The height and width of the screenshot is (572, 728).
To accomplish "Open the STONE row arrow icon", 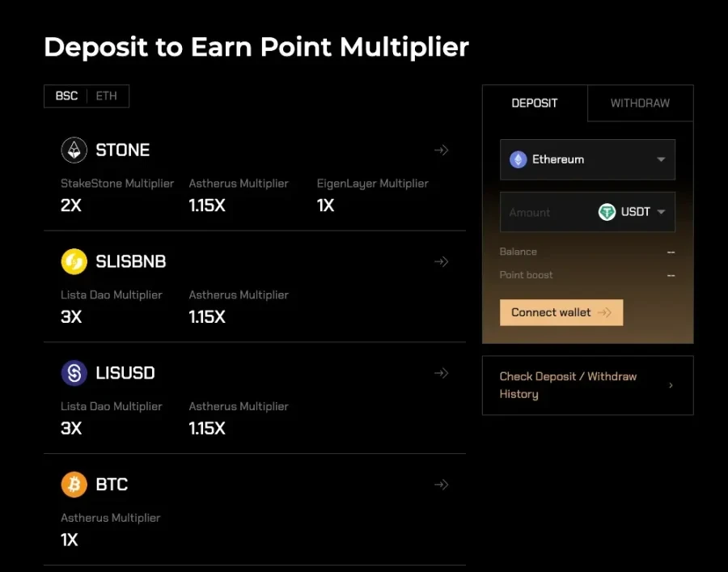I will click(x=441, y=150).
